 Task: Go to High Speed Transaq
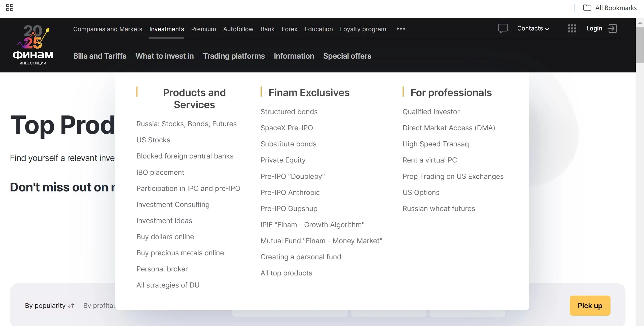tap(436, 144)
